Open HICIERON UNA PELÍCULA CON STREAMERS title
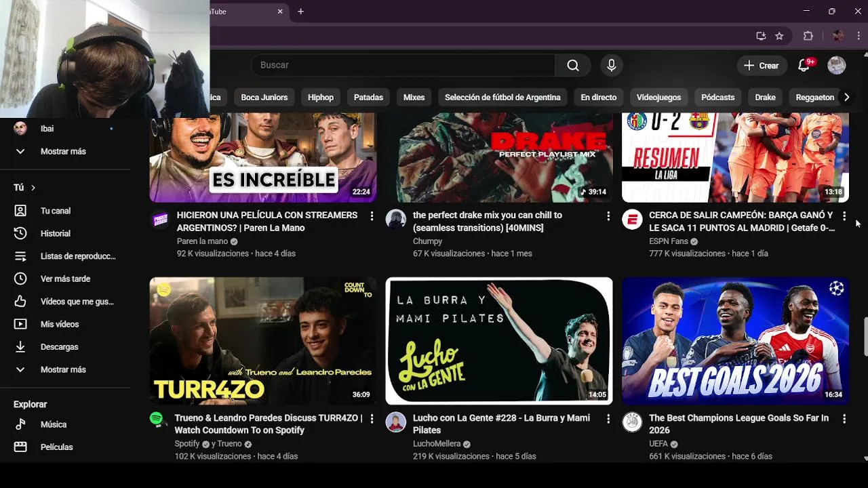The image size is (868, 488). point(267,221)
